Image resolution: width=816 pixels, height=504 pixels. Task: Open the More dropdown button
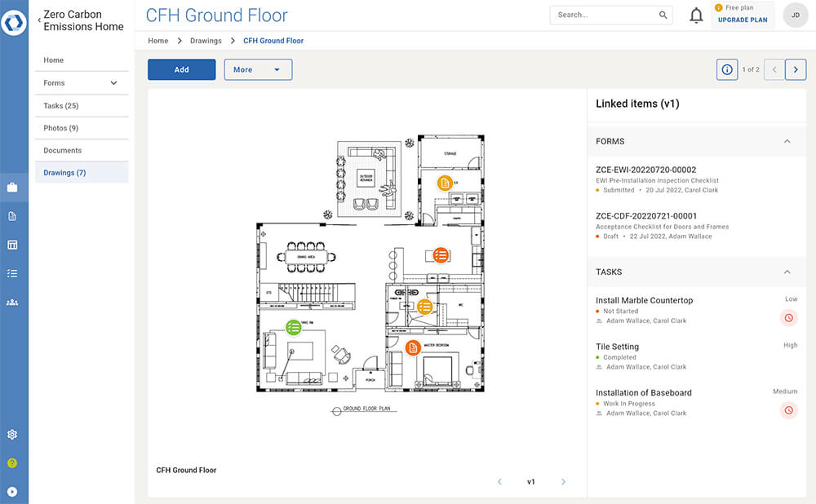[258, 70]
